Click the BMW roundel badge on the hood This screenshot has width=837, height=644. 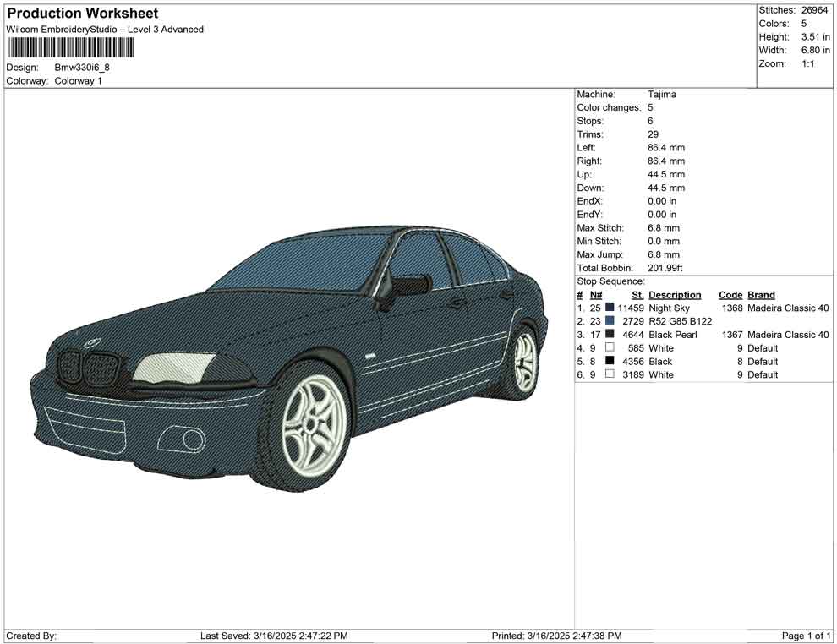click(x=91, y=342)
